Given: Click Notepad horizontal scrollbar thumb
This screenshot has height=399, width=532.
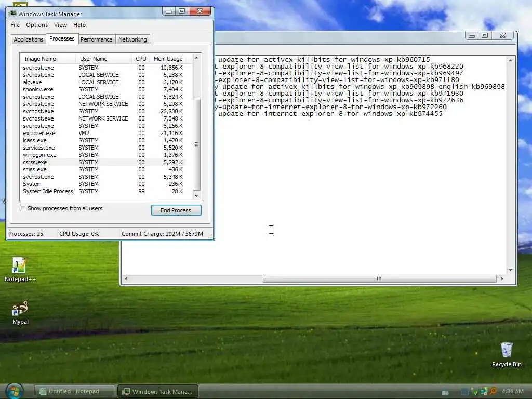Looking at the screenshot, I should tap(379, 278).
